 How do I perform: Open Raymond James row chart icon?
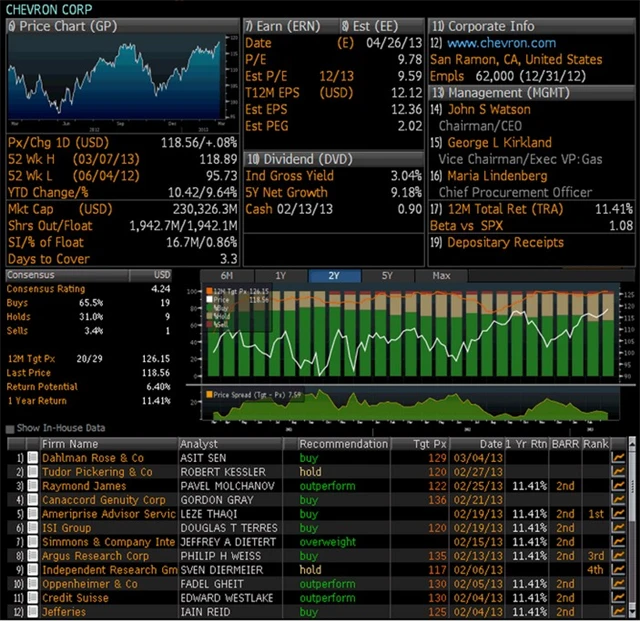click(619, 486)
